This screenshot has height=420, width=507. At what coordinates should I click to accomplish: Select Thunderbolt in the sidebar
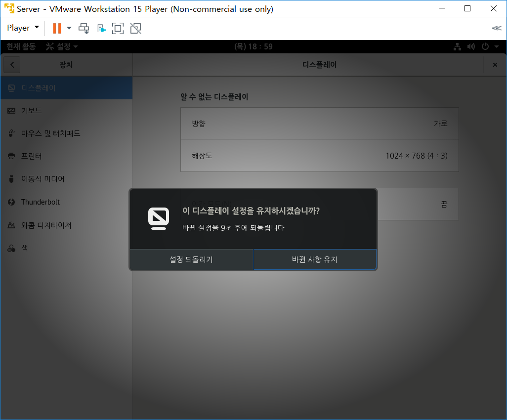(x=66, y=202)
